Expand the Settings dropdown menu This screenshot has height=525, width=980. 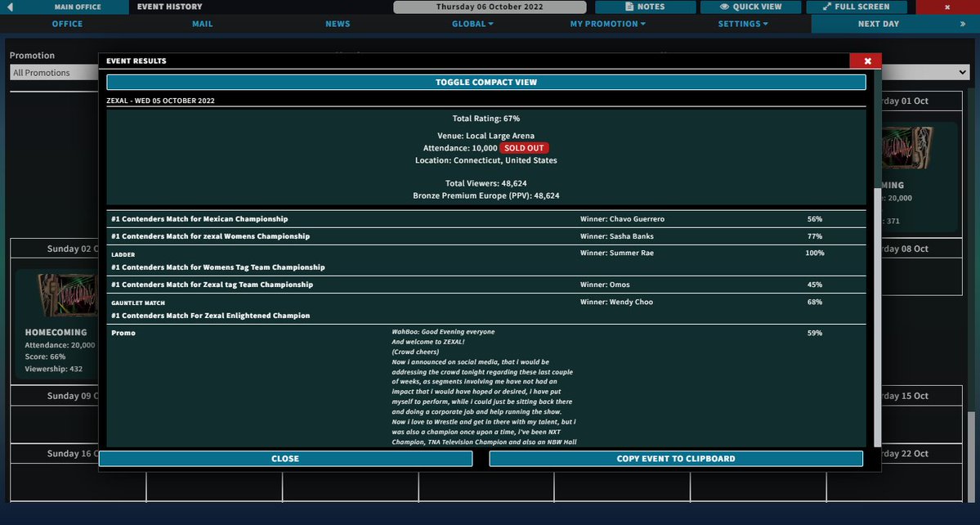(x=742, y=24)
